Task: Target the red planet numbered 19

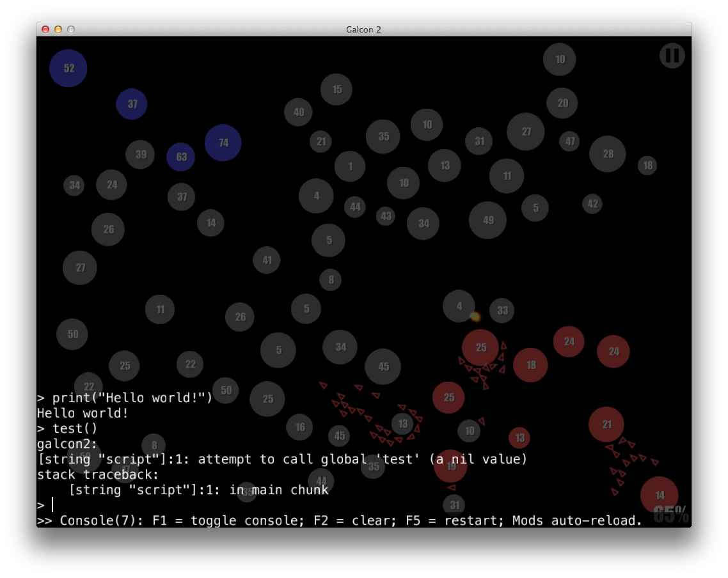Action: click(450, 465)
